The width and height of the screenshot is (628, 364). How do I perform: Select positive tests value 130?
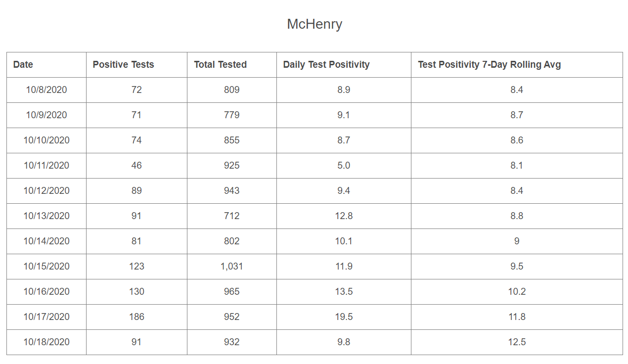[x=136, y=291]
